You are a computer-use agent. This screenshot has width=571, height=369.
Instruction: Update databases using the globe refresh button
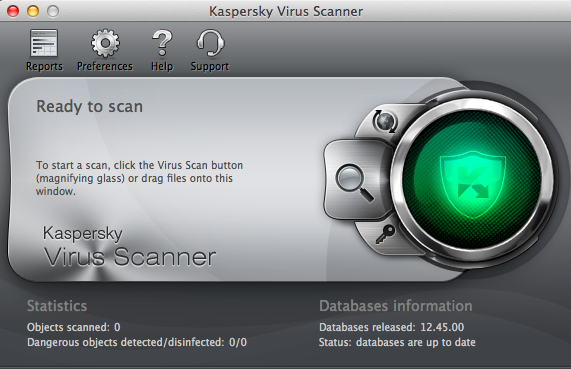[385, 121]
